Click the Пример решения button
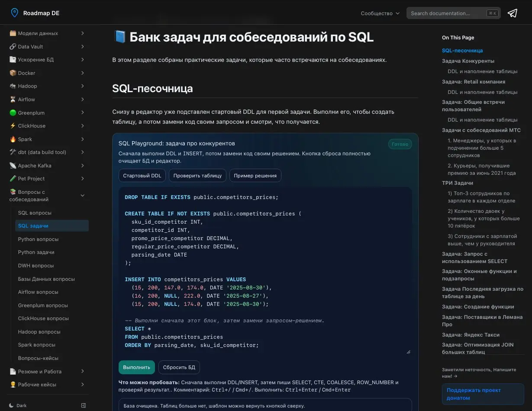 tap(255, 176)
